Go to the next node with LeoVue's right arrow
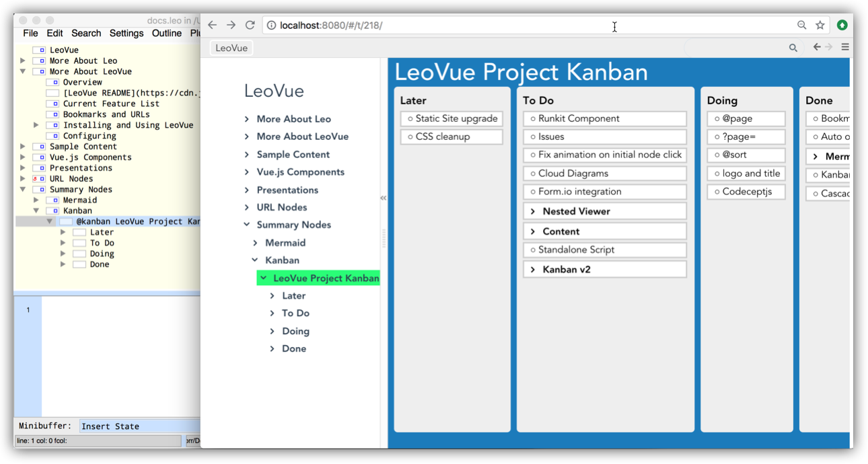868x464 pixels. click(x=829, y=47)
